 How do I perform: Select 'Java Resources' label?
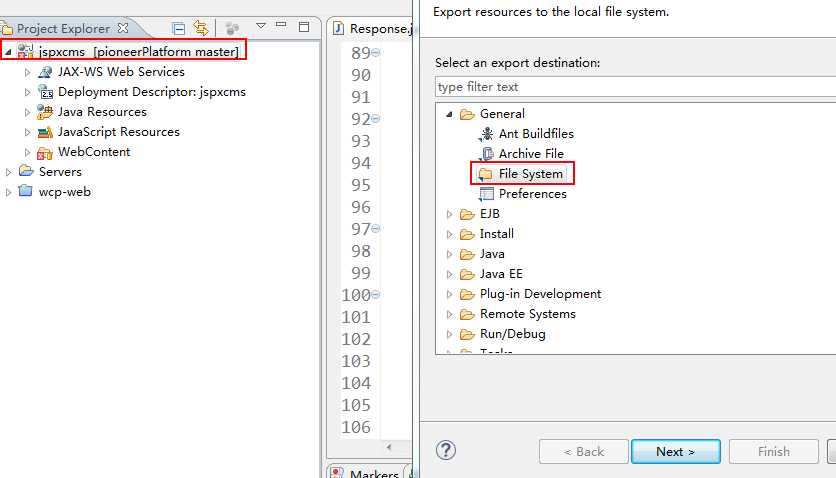[102, 112]
